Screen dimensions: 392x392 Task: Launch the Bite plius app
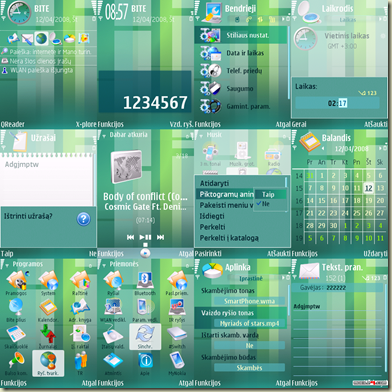(x=16, y=307)
